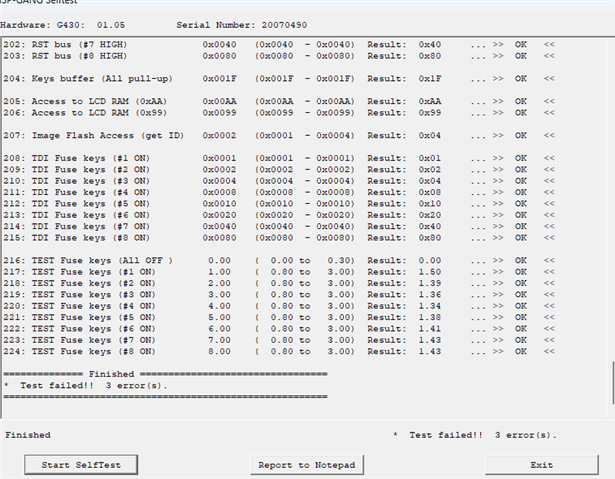Image resolution: width=615 pixels, height=479 pixels.
Task: Click the vertical scrollbar thumb of the log
Action: click(613, 383)
